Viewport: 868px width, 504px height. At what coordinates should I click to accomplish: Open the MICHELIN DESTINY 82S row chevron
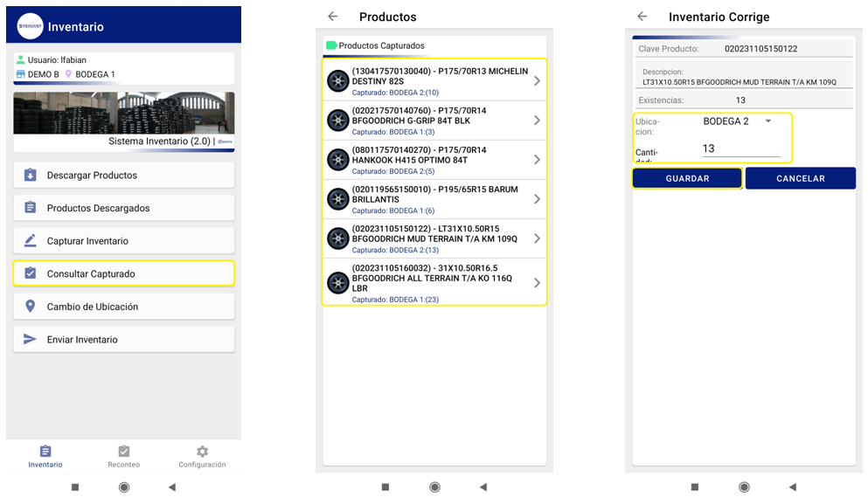coord(537,80)
